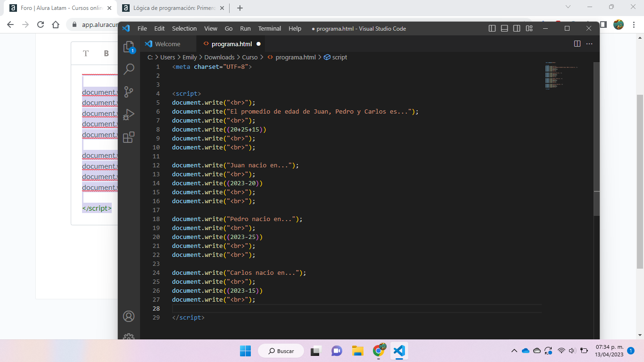Open the Edit menu
This screenshot has height=362, width=644.
(x=159, y=28)
